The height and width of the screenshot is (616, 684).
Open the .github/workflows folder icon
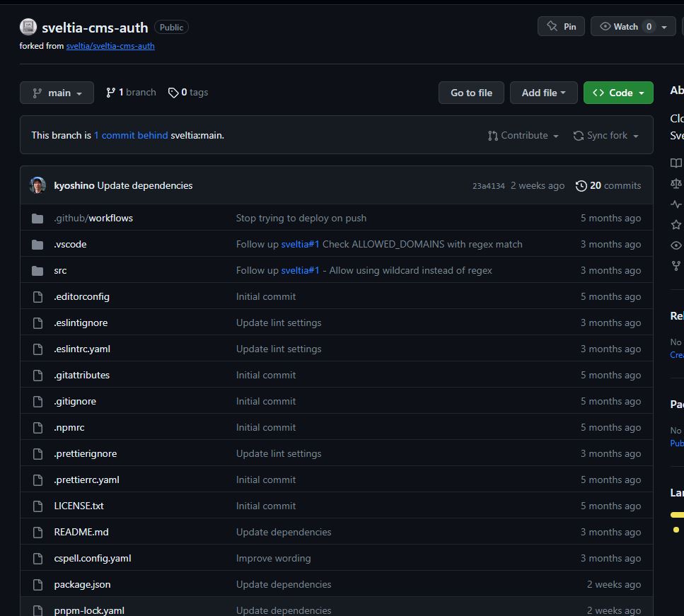tap(37, 218)
